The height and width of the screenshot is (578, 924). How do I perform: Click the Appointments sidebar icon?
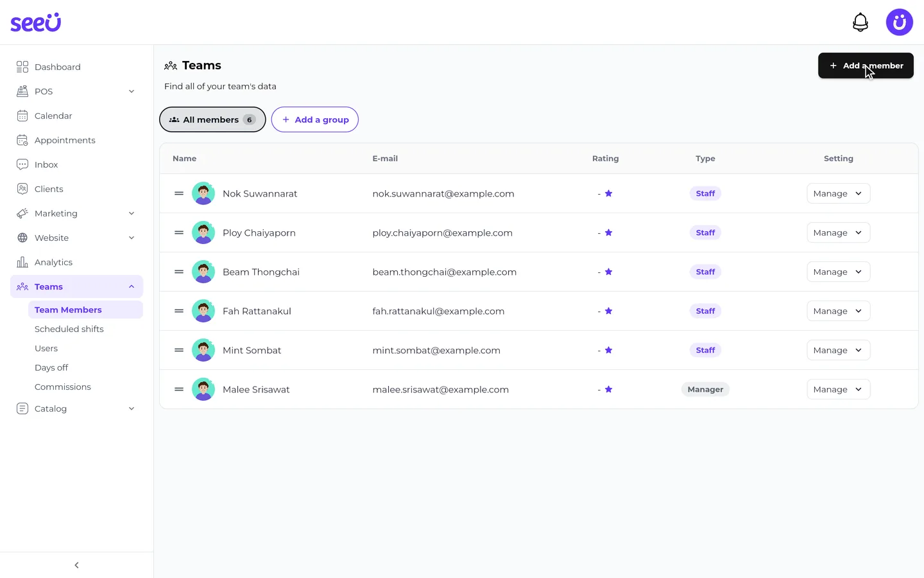coord(22,140)
